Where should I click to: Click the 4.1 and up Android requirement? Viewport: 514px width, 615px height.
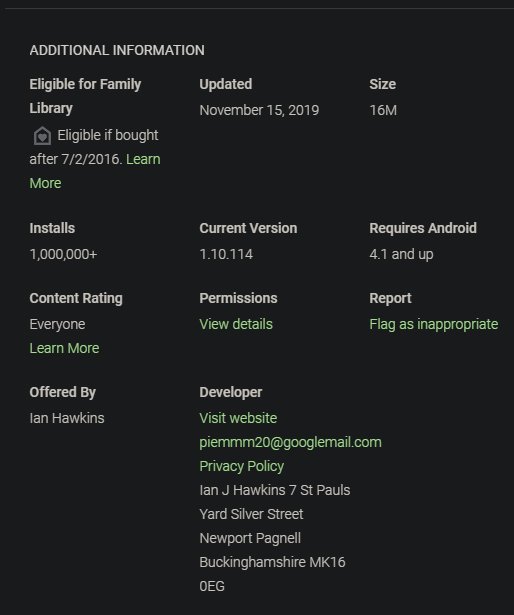[x=401, y=254]
